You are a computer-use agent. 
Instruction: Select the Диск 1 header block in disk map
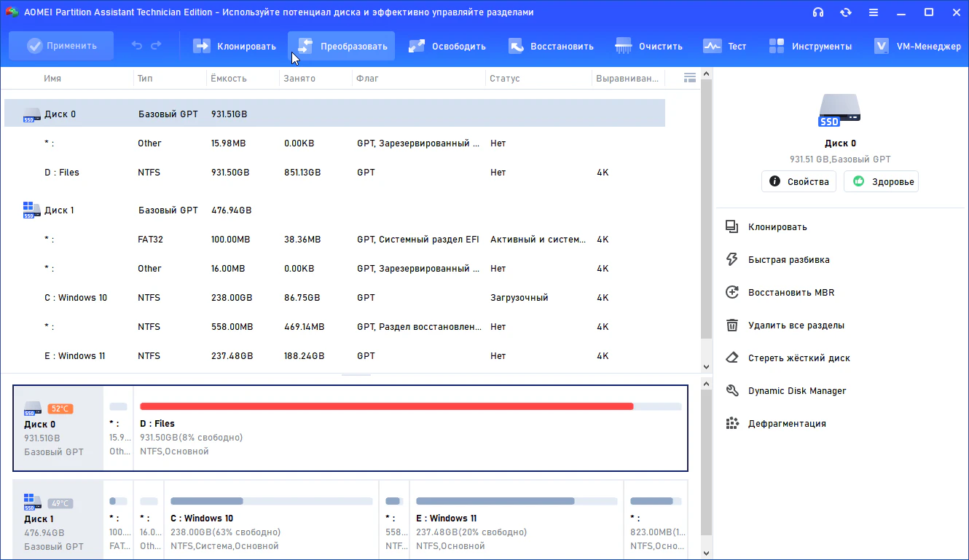[58, 519]
